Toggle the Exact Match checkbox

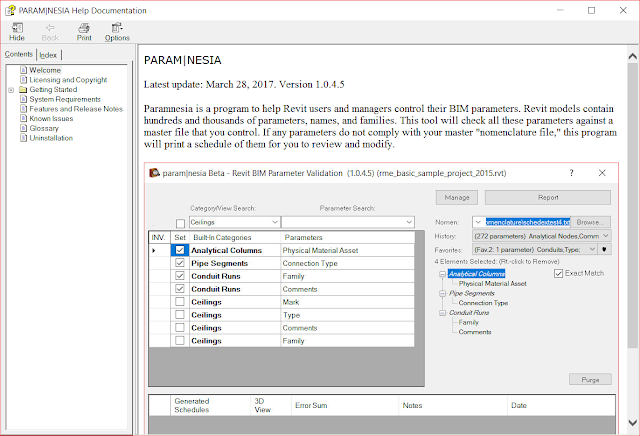(558, 274)
